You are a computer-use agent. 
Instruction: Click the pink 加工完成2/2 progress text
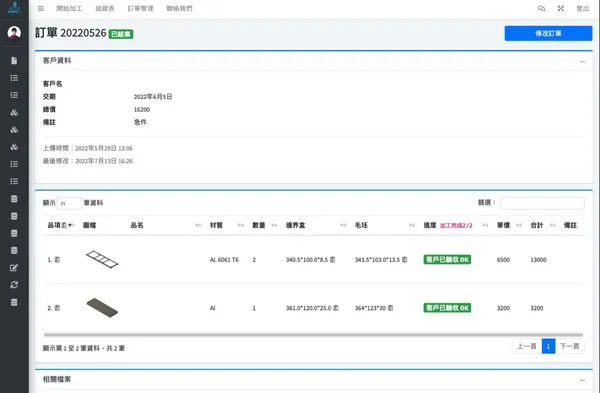(x=456, y=226)
